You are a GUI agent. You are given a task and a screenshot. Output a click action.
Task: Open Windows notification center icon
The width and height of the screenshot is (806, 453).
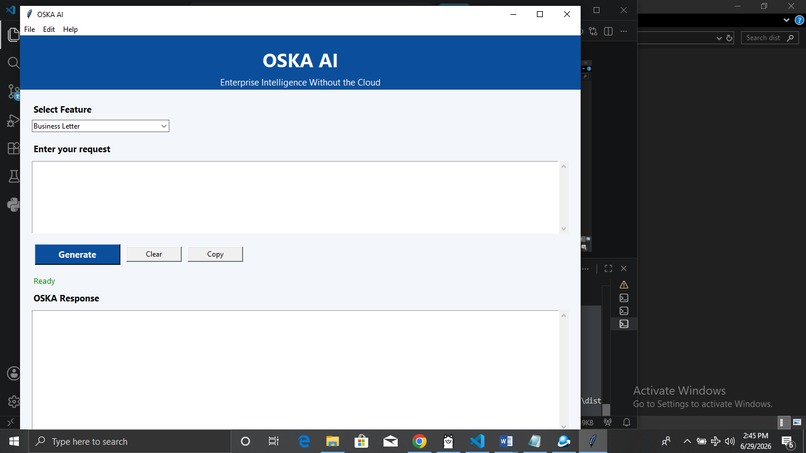pyautogui.click(x=787, y=441)
